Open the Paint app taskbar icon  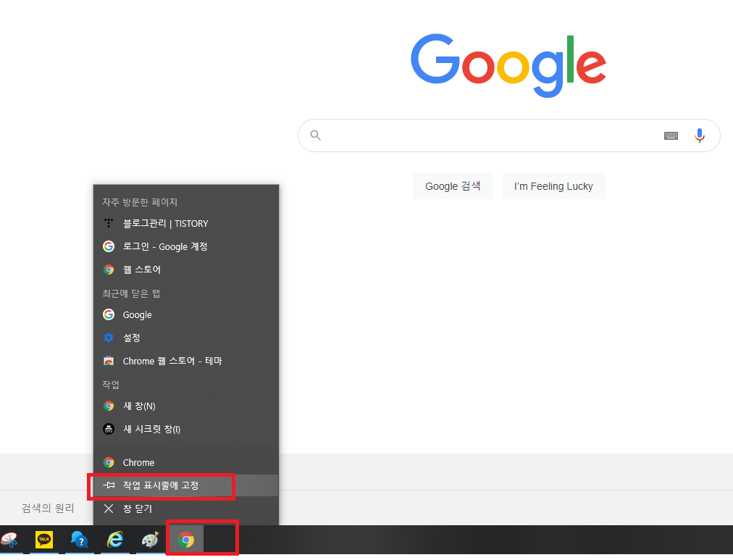pyautogui.click(x=151, y=540)
